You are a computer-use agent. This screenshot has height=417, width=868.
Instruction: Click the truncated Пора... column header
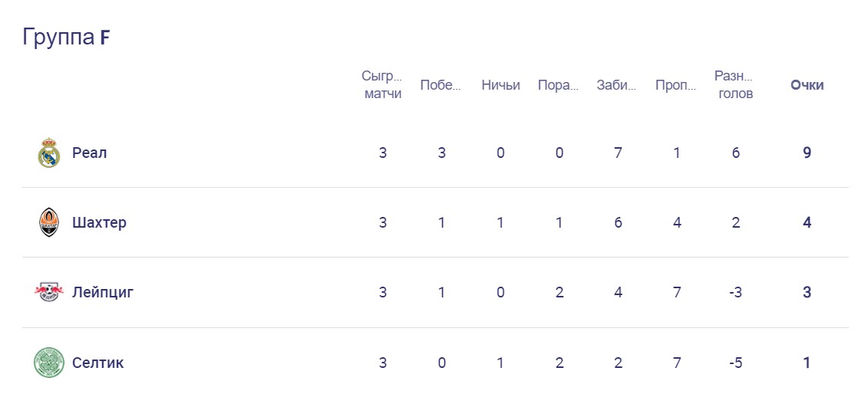point(559,85)
